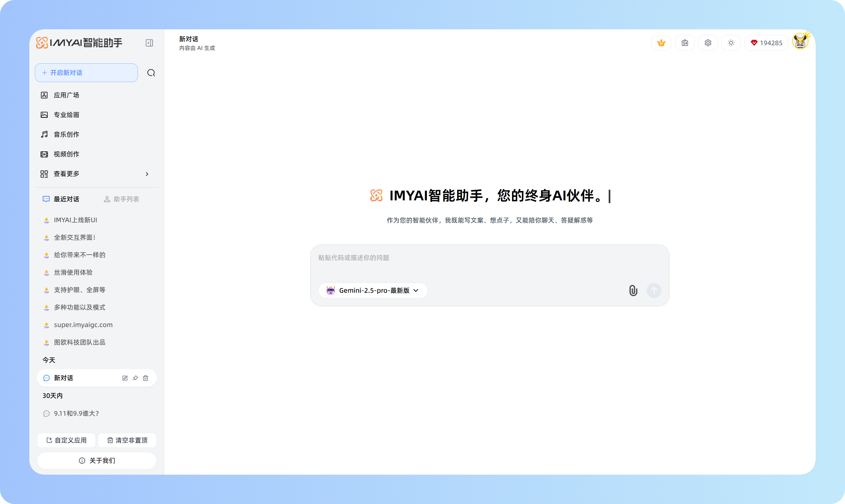Click the TOP pin icon beside IMYAI上线新UI
This screenshot has width=845, height=504.
click(46, 220)
